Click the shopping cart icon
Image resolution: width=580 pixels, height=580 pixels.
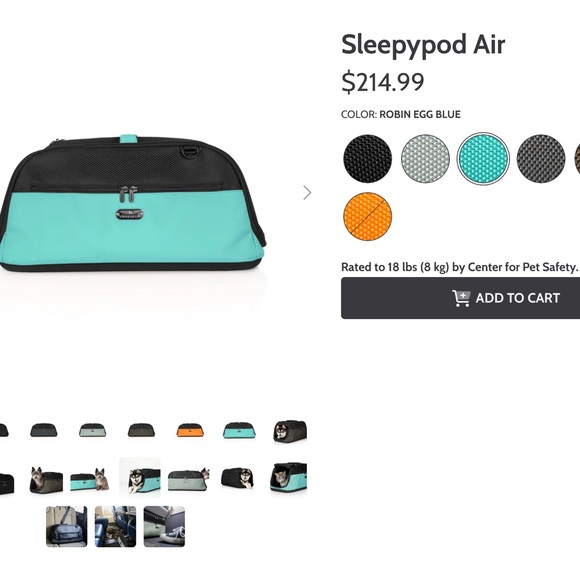click(x=461, y=298)
